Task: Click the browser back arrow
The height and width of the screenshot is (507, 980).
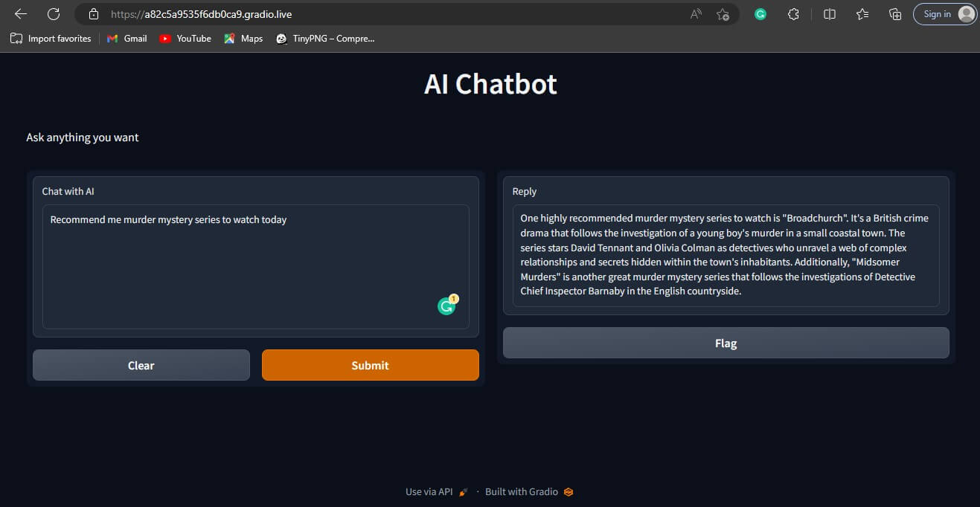Action: coord(21,14)
